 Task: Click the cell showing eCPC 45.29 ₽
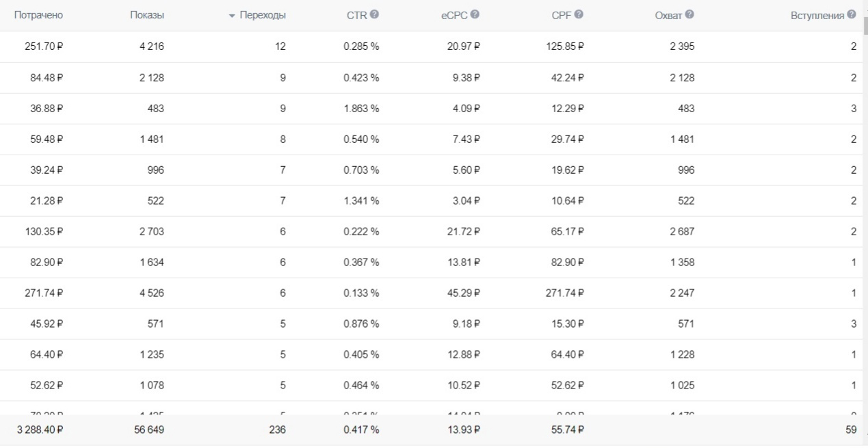464,293
